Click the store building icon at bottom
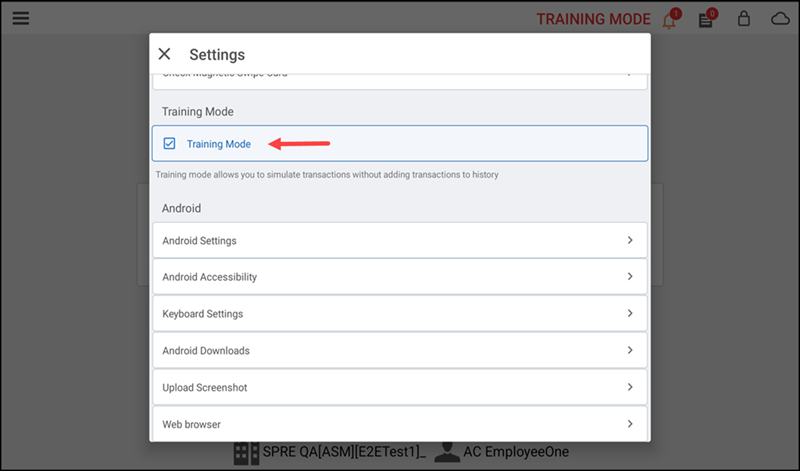Viewport: 800px width, 471px height. click(x=246, y=453)
